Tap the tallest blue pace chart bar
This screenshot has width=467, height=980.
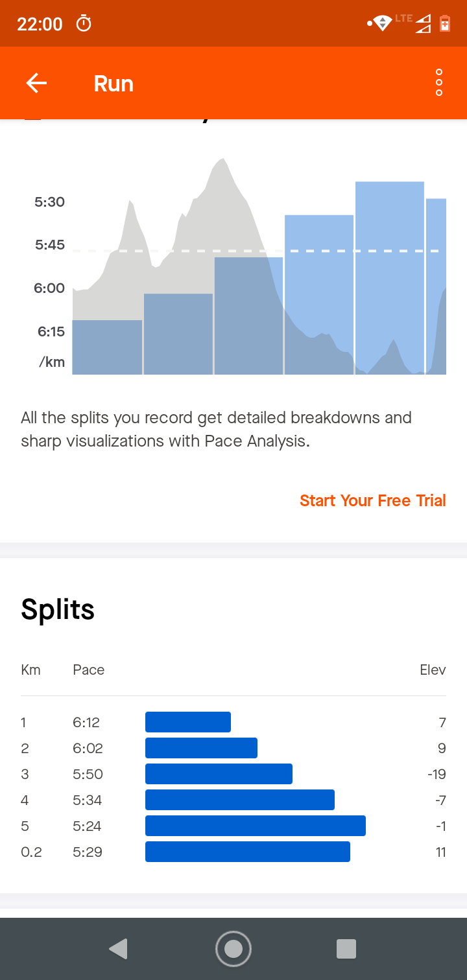tap(389, 277)
